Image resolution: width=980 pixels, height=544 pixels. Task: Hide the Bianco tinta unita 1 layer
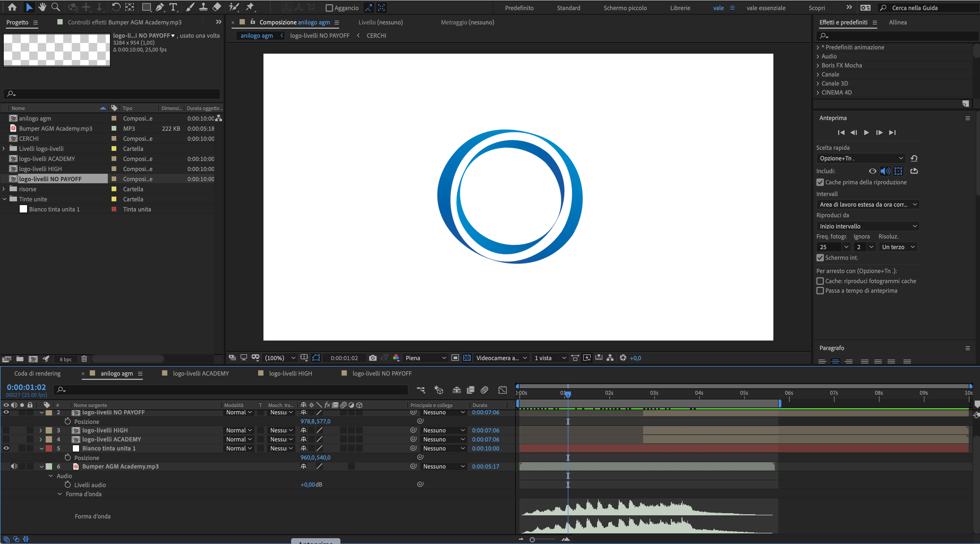[6, 448]
